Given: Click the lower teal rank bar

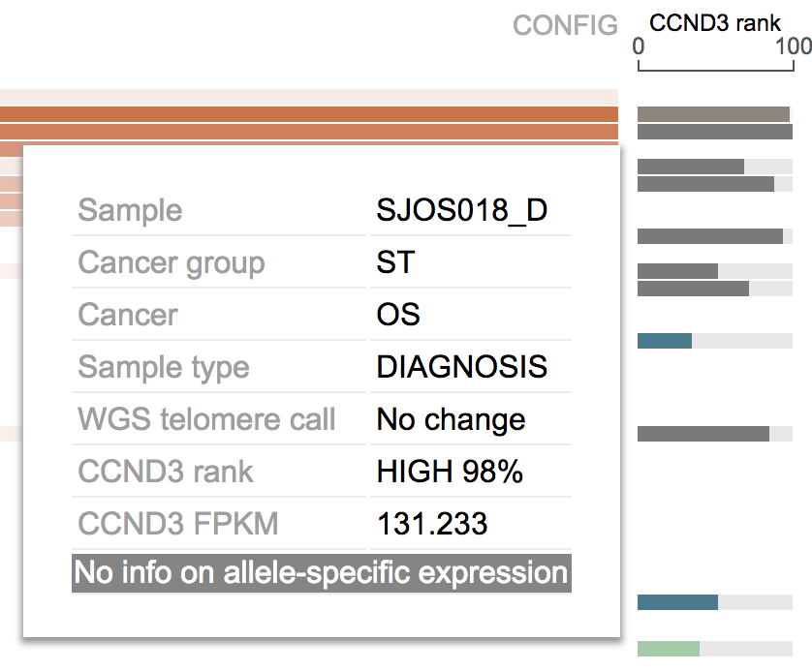Looking at the screenshot, I should click(677, 602).
